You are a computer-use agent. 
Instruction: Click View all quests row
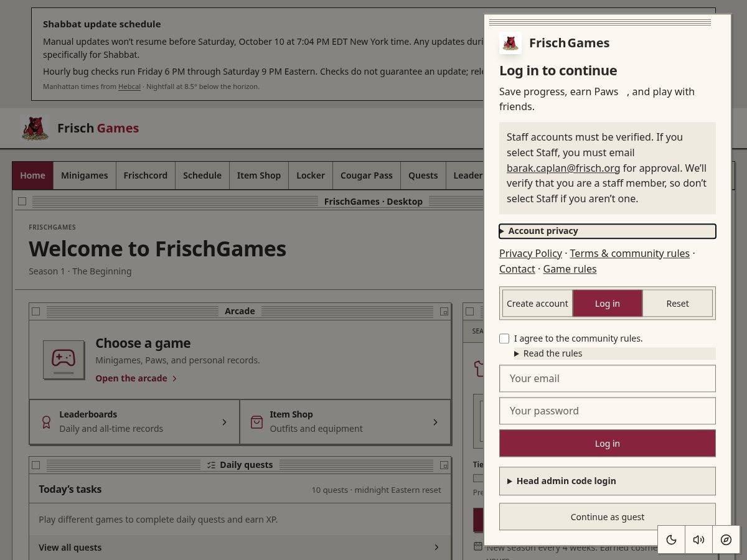(240, 548)
